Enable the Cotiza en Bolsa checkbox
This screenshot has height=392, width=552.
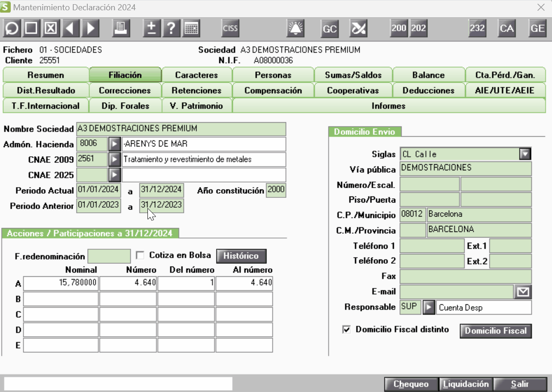coord(140,255)
